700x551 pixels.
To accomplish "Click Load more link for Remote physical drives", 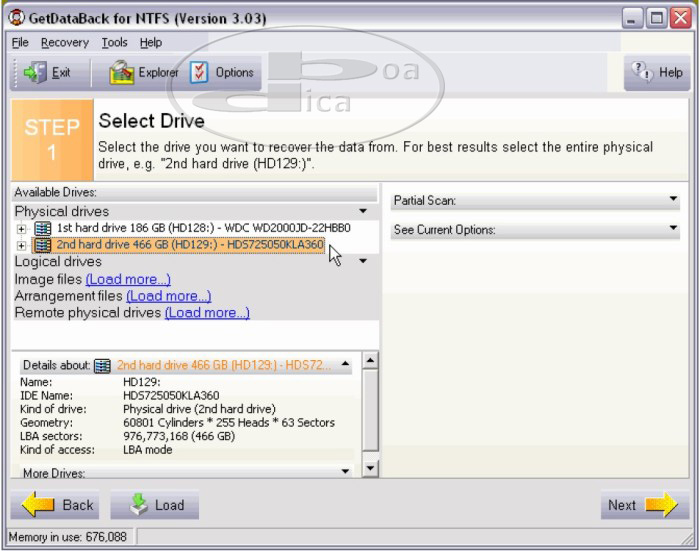I will (207, 313).
